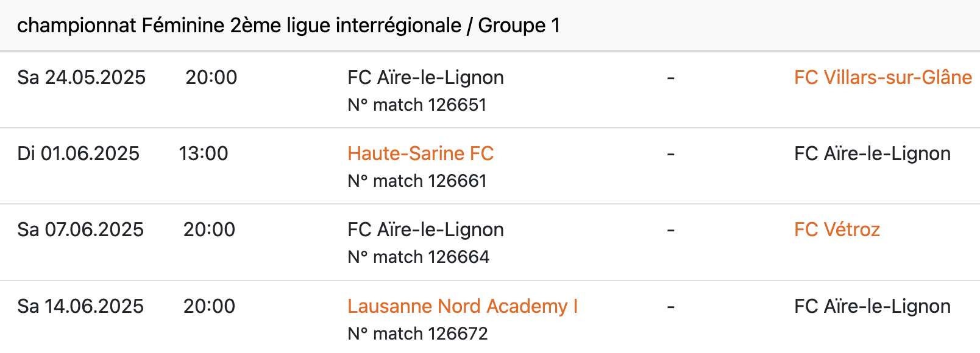Open the Lausanne Nord Academy I link

[x=462, y=306]
